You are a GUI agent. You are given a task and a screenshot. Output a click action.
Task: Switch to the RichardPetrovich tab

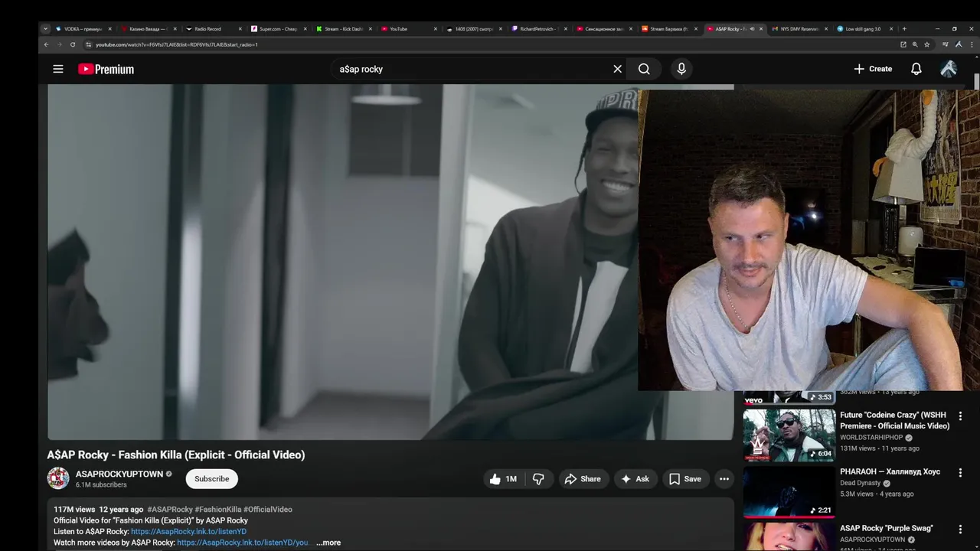[x=538, y=29]
